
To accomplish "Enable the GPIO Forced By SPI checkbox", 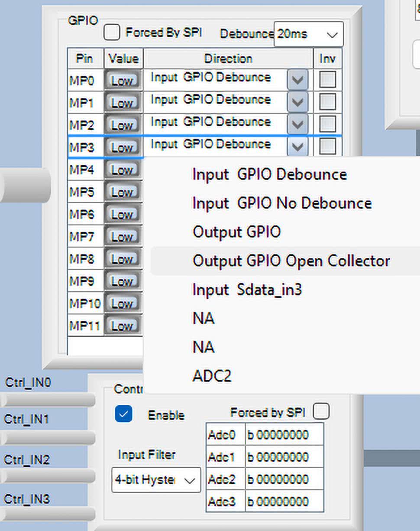I will point(112,33).
